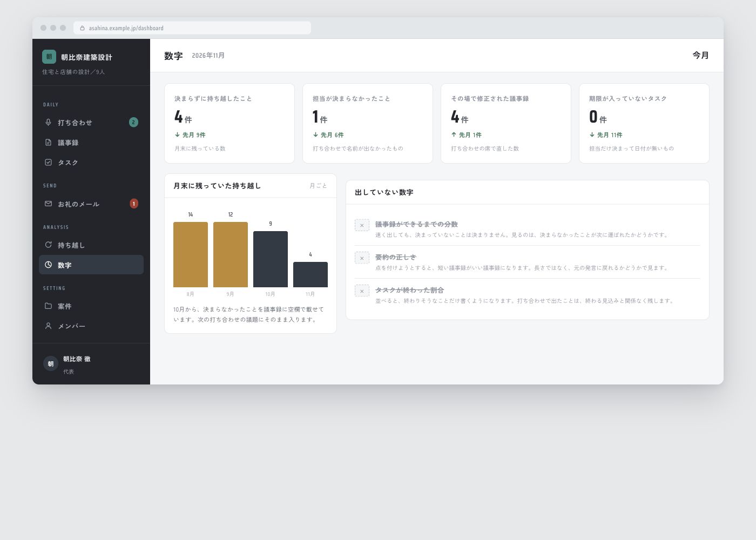Click the microphone icon beside 打ち合わせ
Screen dimensions: 756x540
point(48,123)
